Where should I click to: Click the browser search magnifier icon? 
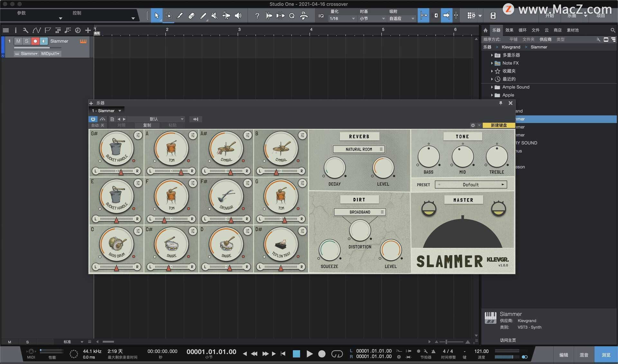[x=613, y=30]
